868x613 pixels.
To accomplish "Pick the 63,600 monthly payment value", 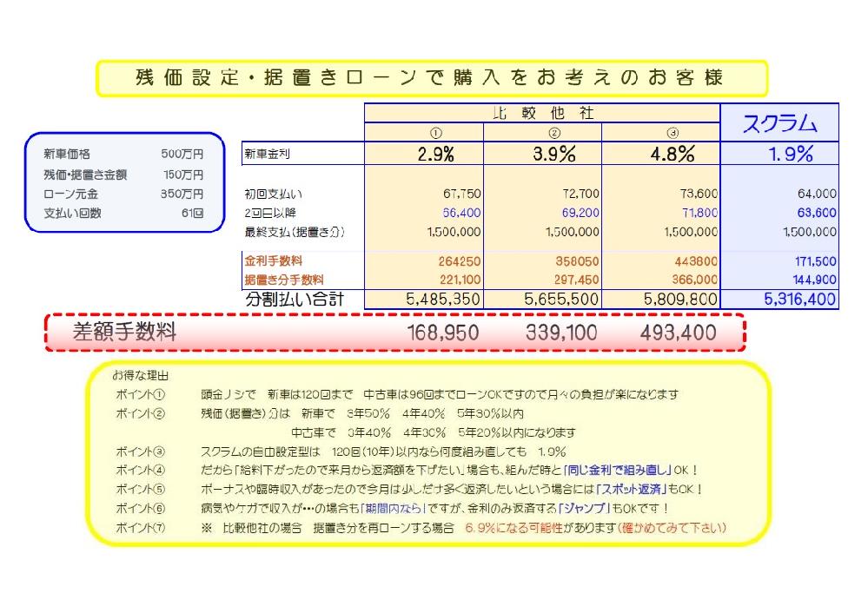I will [x=817, y=213].
